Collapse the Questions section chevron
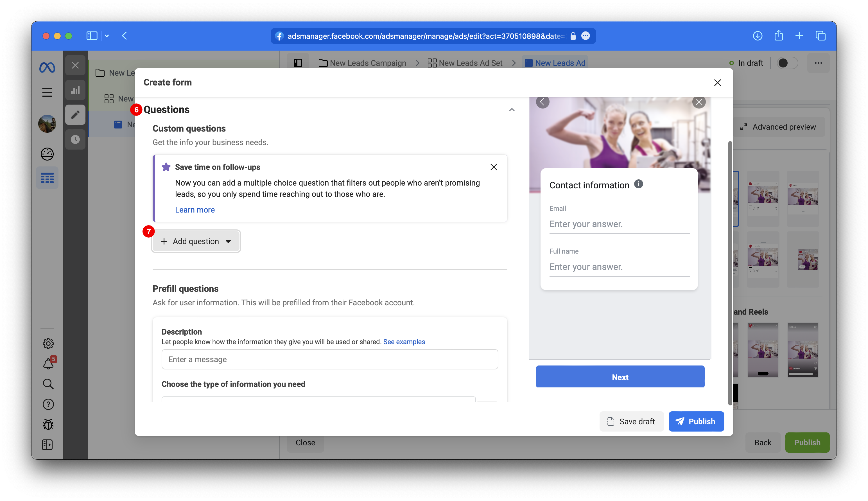This screenshot has width=868, height=501. pos(512,110)
